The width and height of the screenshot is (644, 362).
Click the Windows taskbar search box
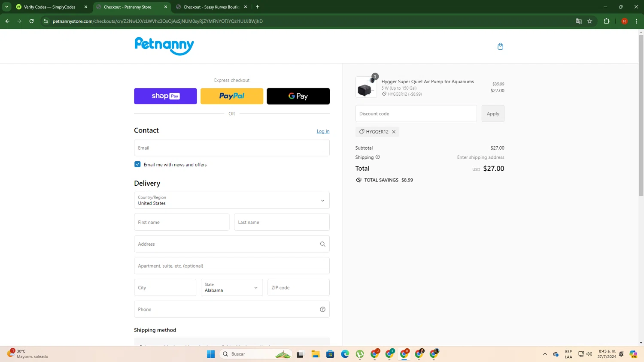256,354
